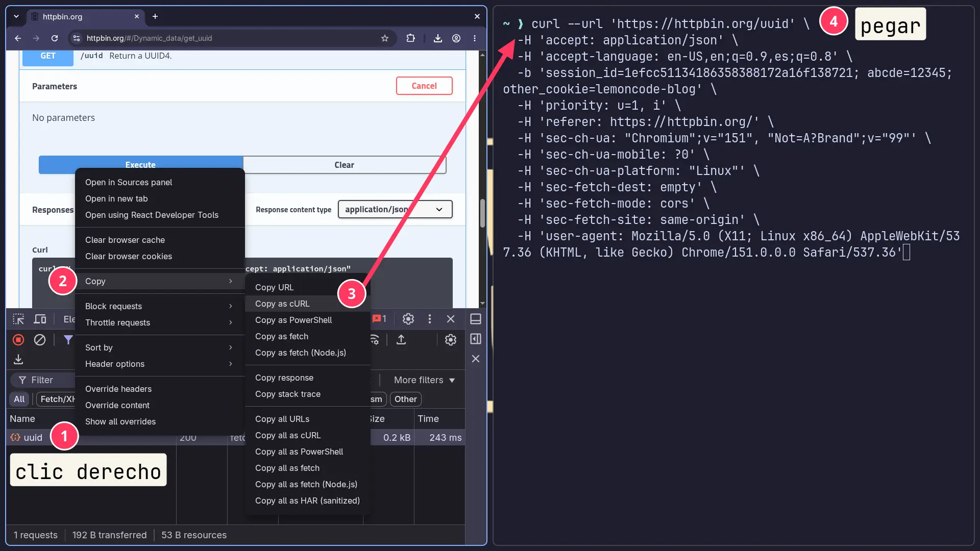Choose Show all overrides
The width and height of the screenshot is (980, 551).
point(159,421)
